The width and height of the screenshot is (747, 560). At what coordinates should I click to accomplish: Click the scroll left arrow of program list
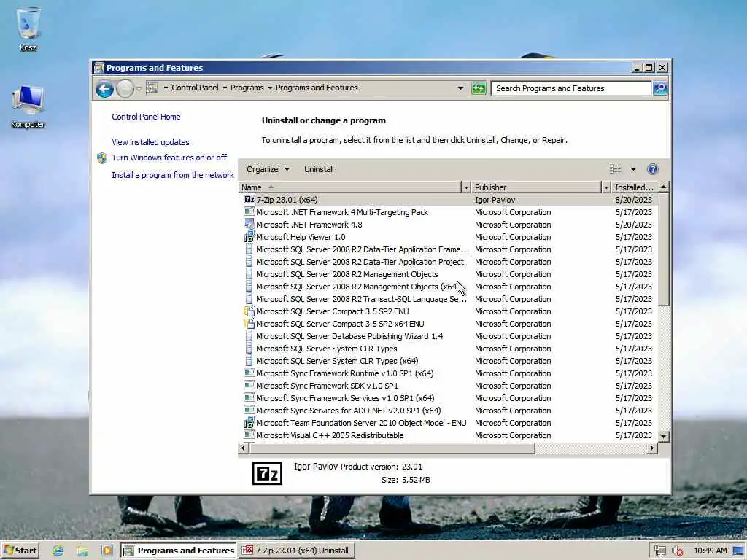pos(244,448)
